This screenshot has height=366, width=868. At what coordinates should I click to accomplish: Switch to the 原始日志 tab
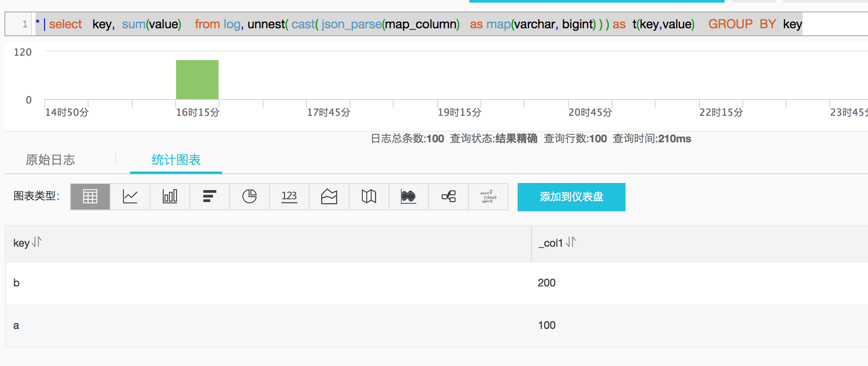click(x=50, y=160)
